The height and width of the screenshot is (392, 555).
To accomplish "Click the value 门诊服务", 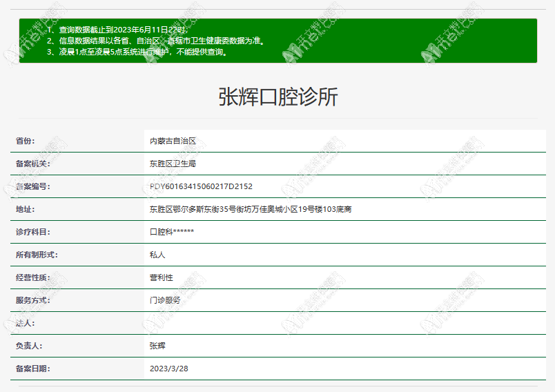I will point(165,300).
